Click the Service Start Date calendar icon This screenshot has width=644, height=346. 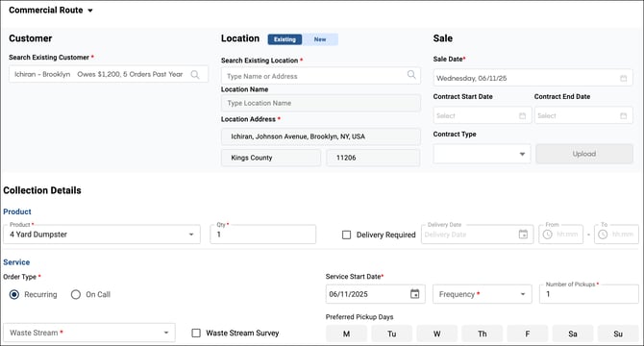(x=415, y=294)
